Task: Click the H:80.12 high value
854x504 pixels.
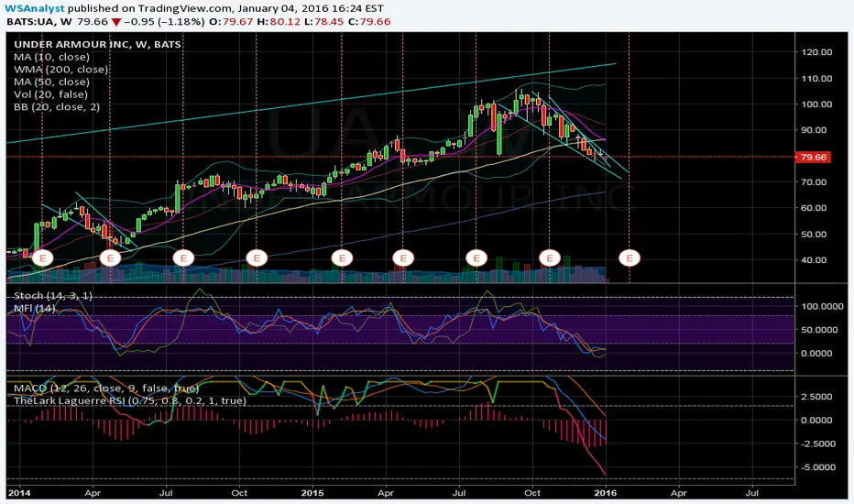Action: pos(279,22)
